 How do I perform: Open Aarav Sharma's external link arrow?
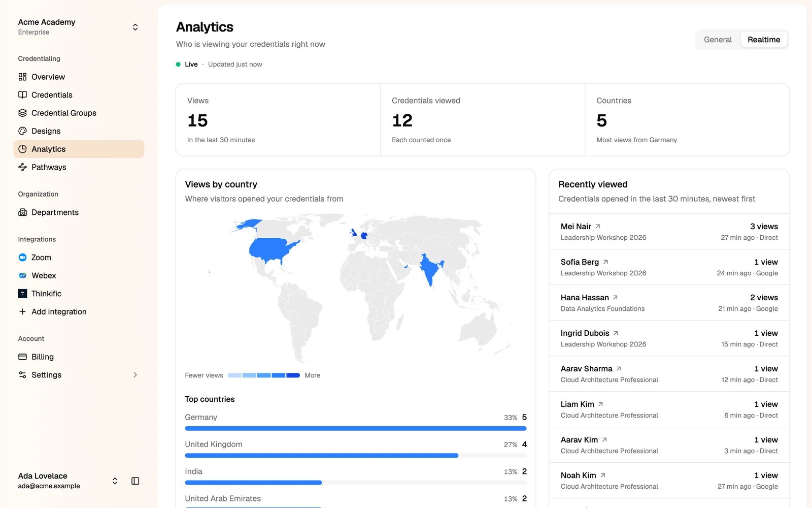[x=619, y=369]
